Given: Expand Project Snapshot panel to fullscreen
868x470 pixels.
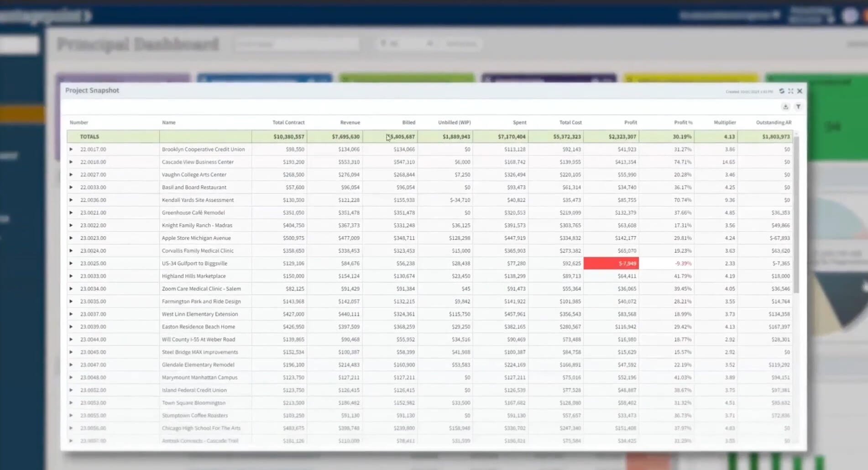Looking at the screenshot, I should click(x=791, y=91).
